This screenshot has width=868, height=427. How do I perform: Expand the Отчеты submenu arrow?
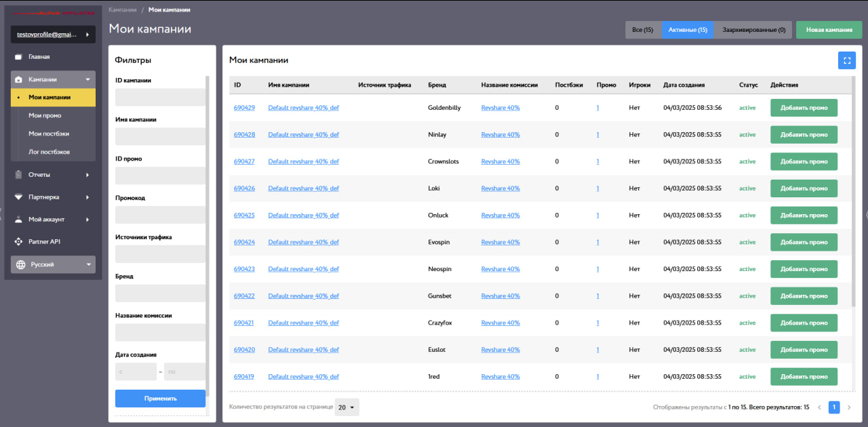[87, 175]
